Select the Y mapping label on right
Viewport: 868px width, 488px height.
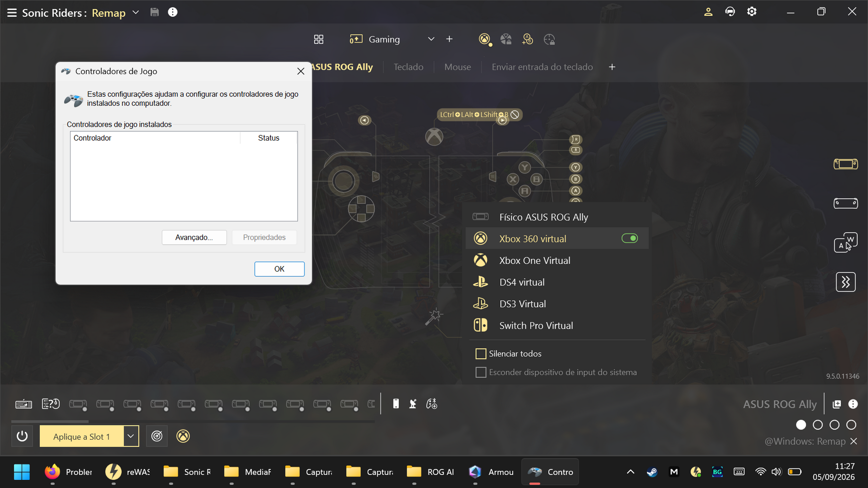coord(575,167)
